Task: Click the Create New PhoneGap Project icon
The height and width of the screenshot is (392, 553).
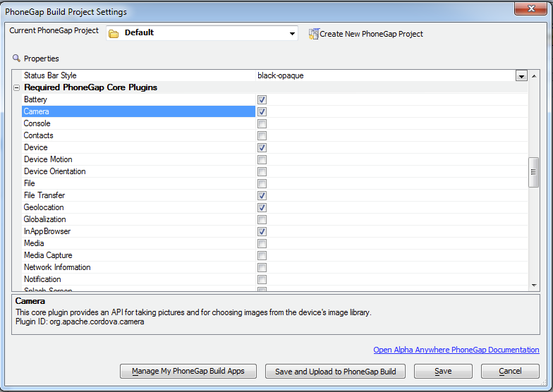Action: pyautogui.click(x=314, y=34)
